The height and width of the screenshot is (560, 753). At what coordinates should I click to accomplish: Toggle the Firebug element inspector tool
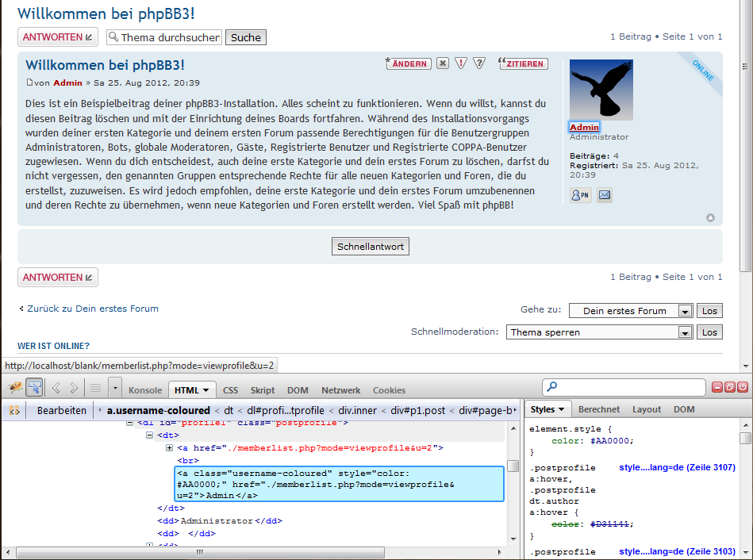(x=35, y=388)
